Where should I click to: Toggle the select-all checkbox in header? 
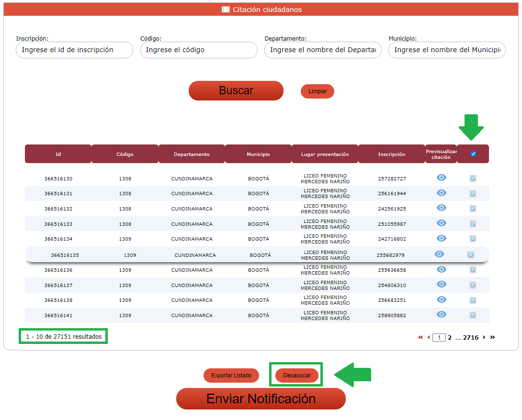tap(473, 154)
